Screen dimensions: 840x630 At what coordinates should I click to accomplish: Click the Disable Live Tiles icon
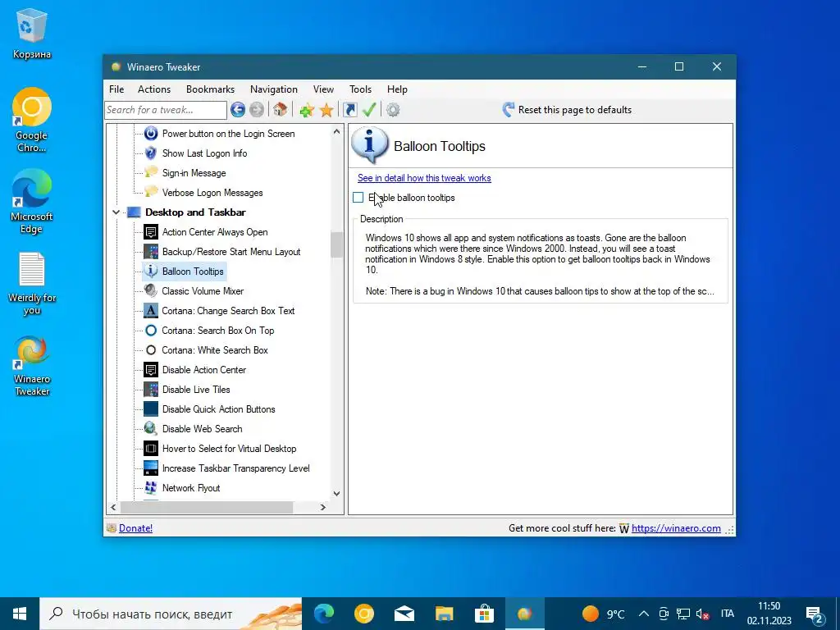click(x=151, y=390)
